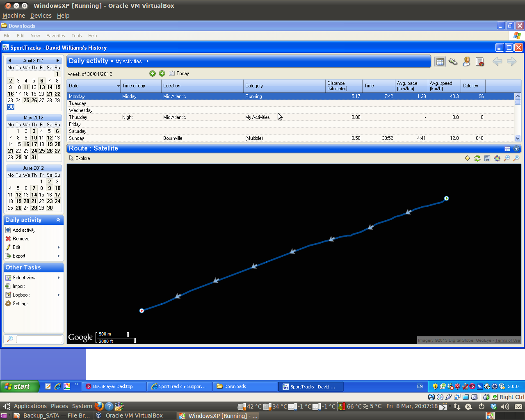Expand the Logbook submenu arrow
525x420 pixels.
(59, 295)
